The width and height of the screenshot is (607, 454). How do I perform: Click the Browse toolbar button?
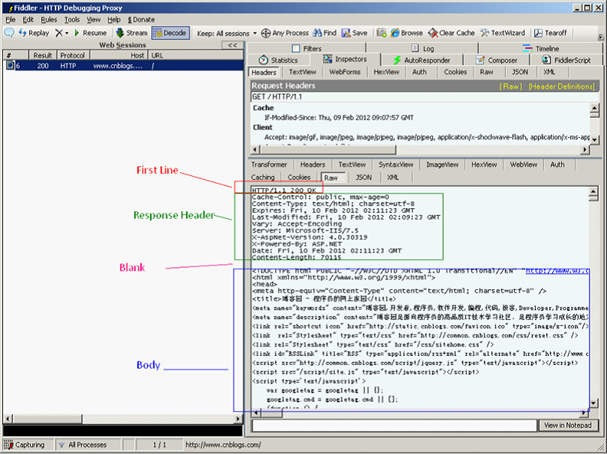click(x=406, y=33)
